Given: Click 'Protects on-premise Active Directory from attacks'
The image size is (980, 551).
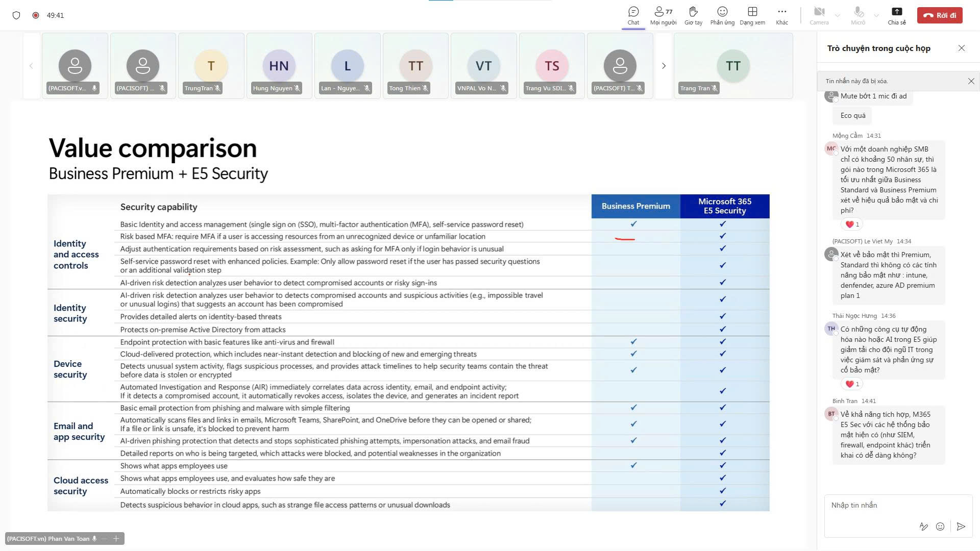Looking at the screenshot, I should click(203, 330).
